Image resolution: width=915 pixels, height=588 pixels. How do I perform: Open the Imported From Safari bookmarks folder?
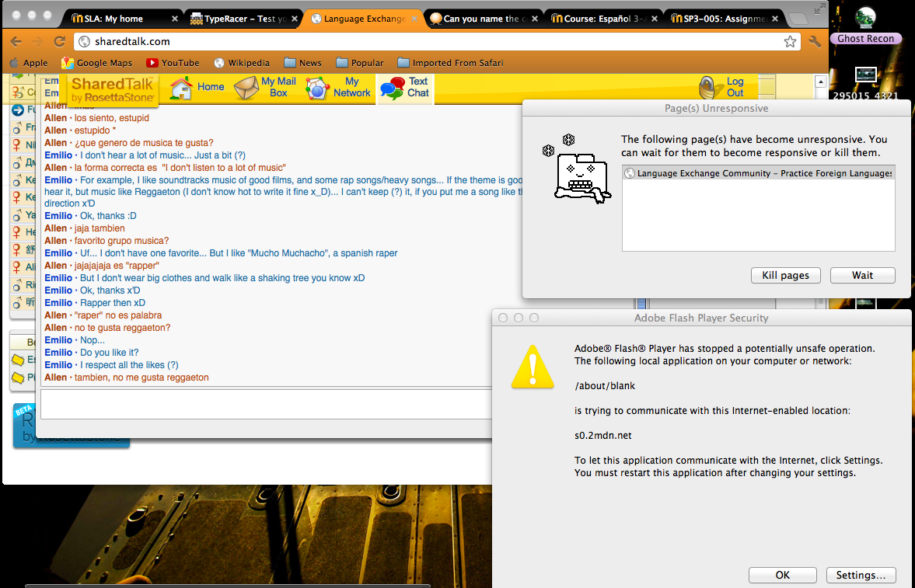click(450, 63)
